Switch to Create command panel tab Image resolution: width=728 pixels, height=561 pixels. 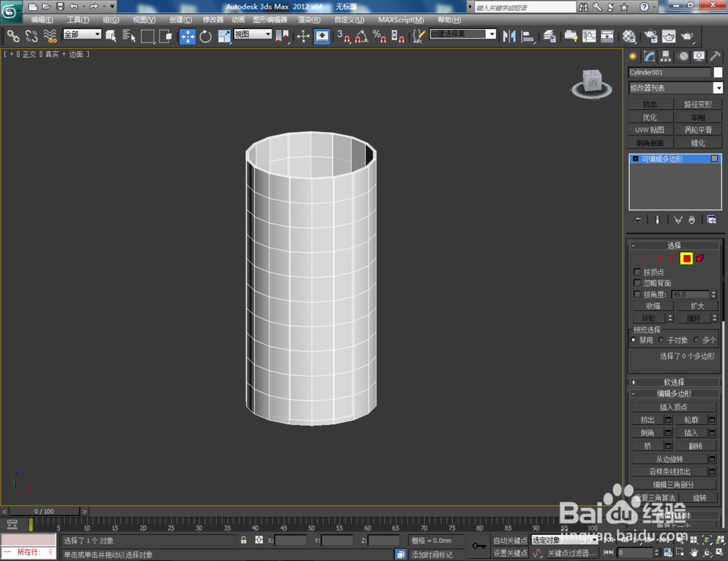(633, 57)
